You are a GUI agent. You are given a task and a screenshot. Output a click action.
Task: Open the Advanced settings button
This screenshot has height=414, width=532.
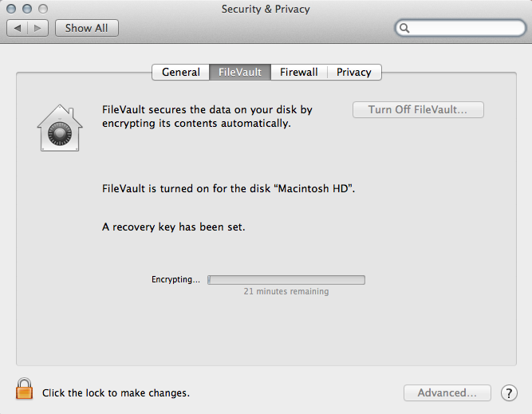coord(447,392)
